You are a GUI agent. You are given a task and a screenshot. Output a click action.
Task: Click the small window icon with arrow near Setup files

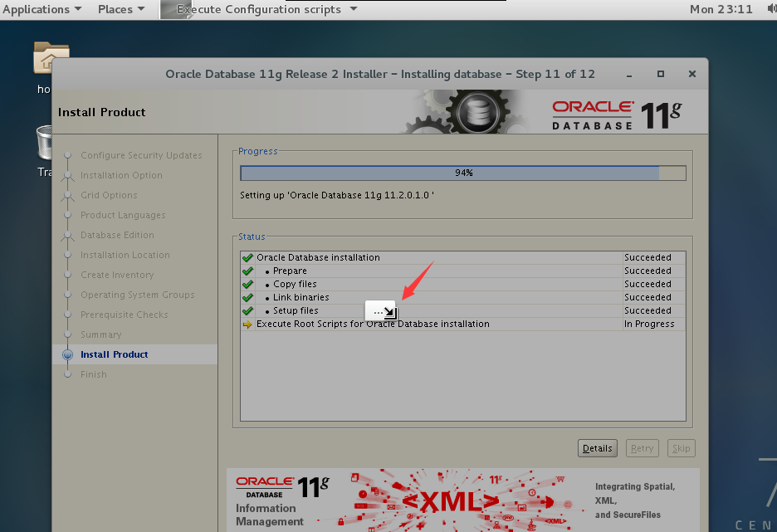[x=380, y=310]
